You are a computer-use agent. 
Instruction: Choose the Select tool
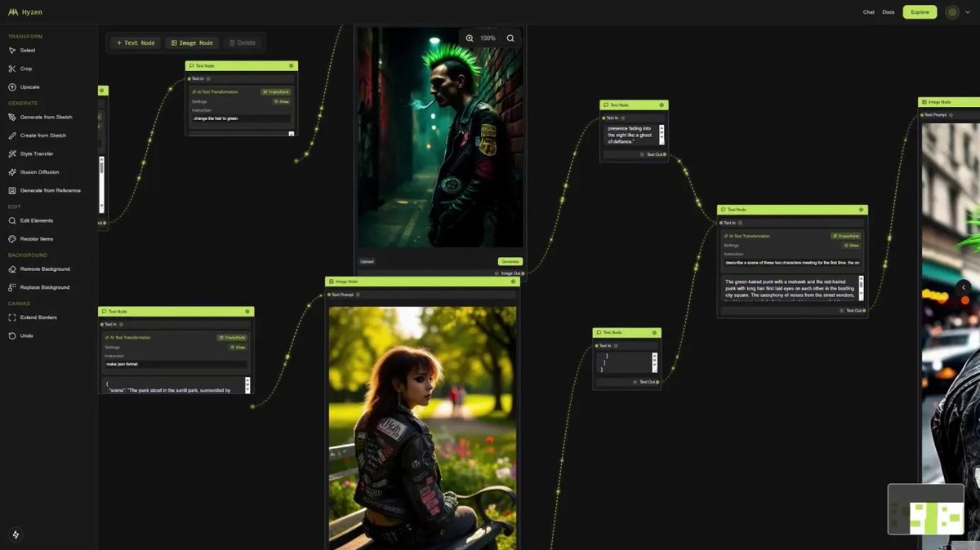pyautogui.click(x=22, y=51)
